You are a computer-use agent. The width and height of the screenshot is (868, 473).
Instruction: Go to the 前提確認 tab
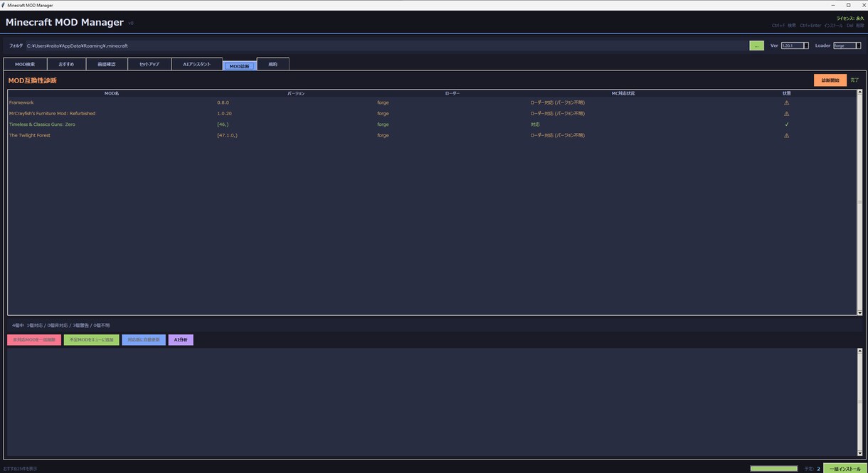[x=107, y=64]
